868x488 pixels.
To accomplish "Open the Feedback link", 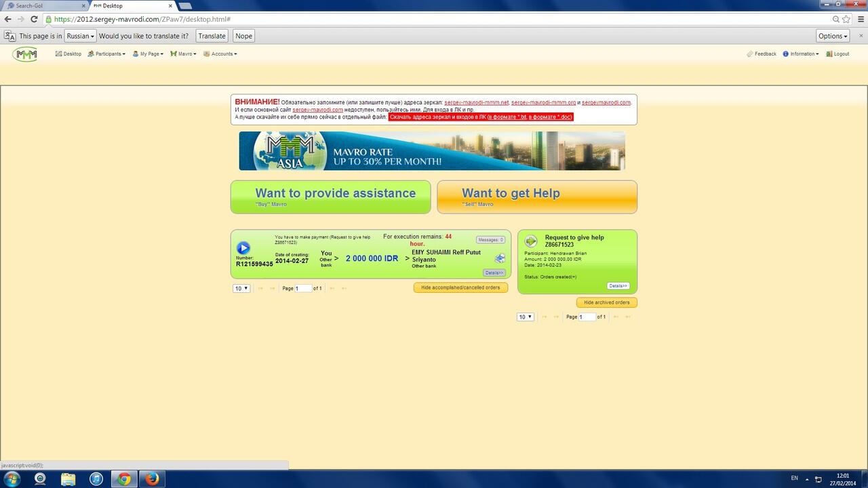I will 762,54.
